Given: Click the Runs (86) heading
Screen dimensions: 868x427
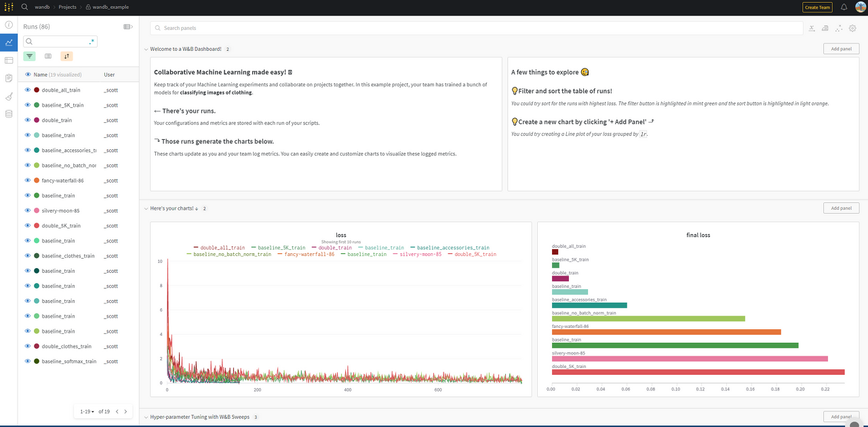Looking at the screenshot, I should [x=37, y=26].
